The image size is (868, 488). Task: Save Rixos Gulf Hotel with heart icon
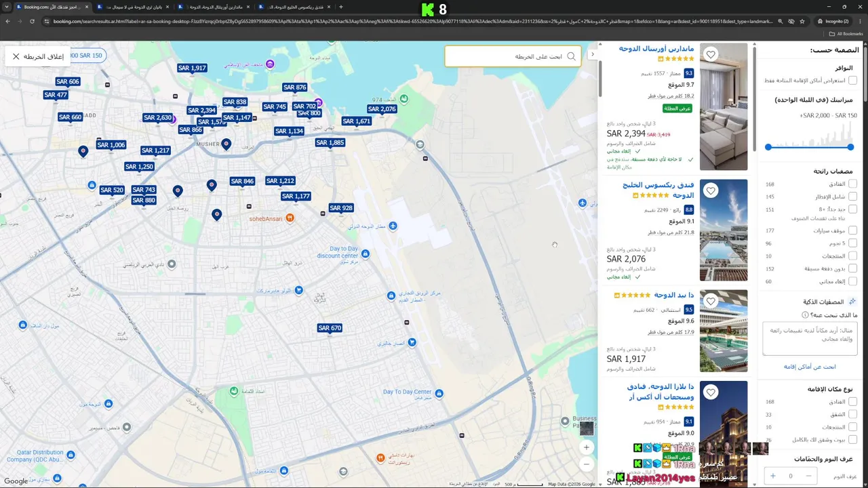(x=711, y=190)
